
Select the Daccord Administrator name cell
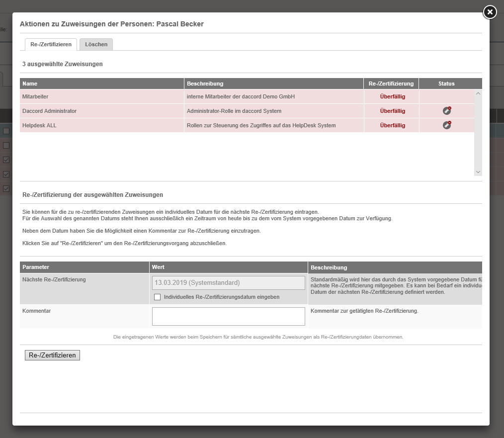coord(101,111)
